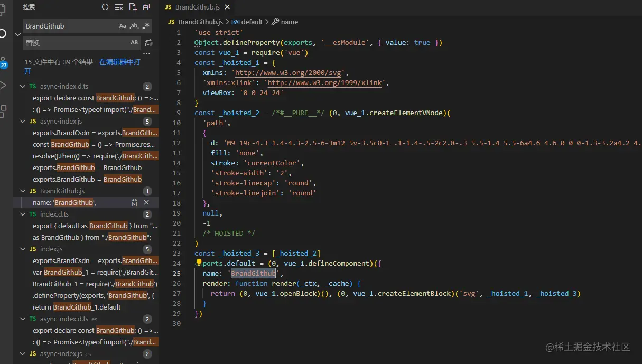The height and width of the screenshot is (364, 642).
Task: Collapse async-index.d.ts group labeled es
Action: click(23, 319)
